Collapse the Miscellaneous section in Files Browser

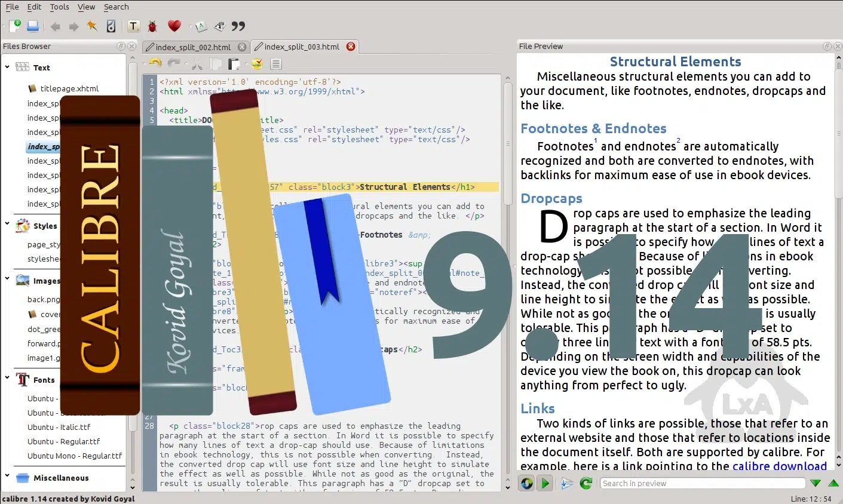pos(7,477)
